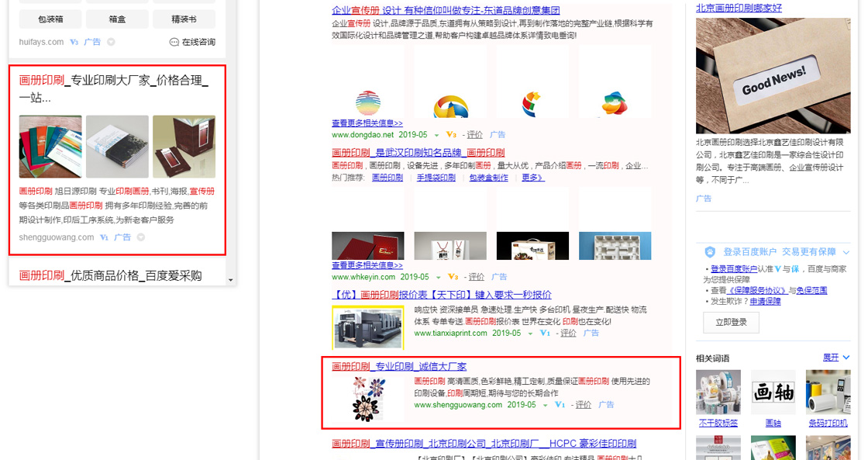868x460 pixels.
Task: Click the 申请保障 link
Action: (765, 301)
